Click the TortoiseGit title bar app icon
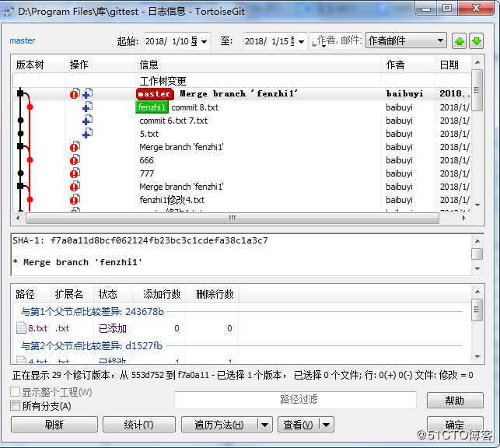The height and width of the screenshot is (448, 500). 8,12
